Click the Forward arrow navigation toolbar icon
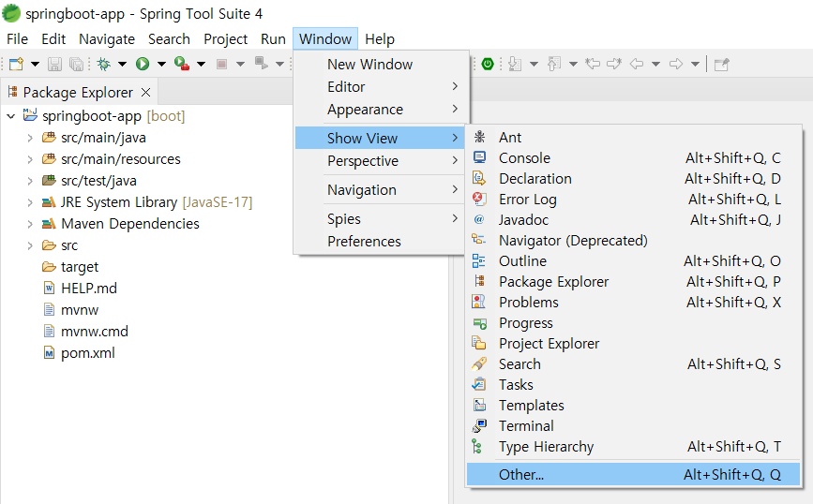This screenshot has height=504, width=813. pos(675,64)
